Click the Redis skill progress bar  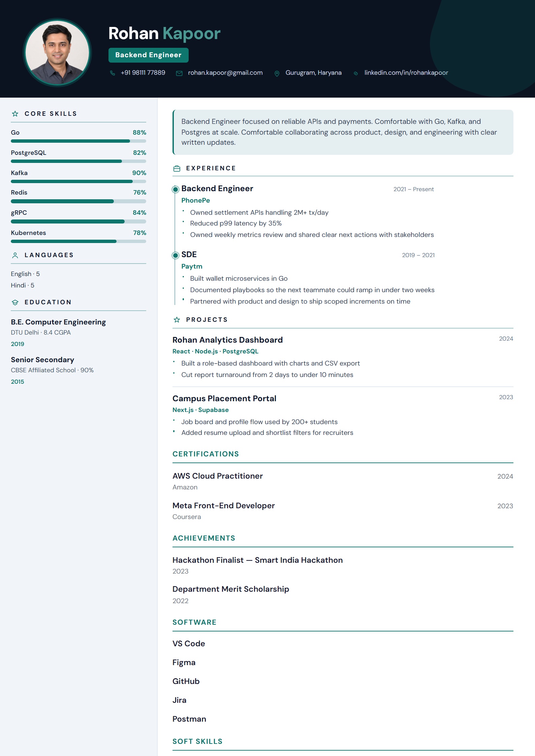coord(78,201)
